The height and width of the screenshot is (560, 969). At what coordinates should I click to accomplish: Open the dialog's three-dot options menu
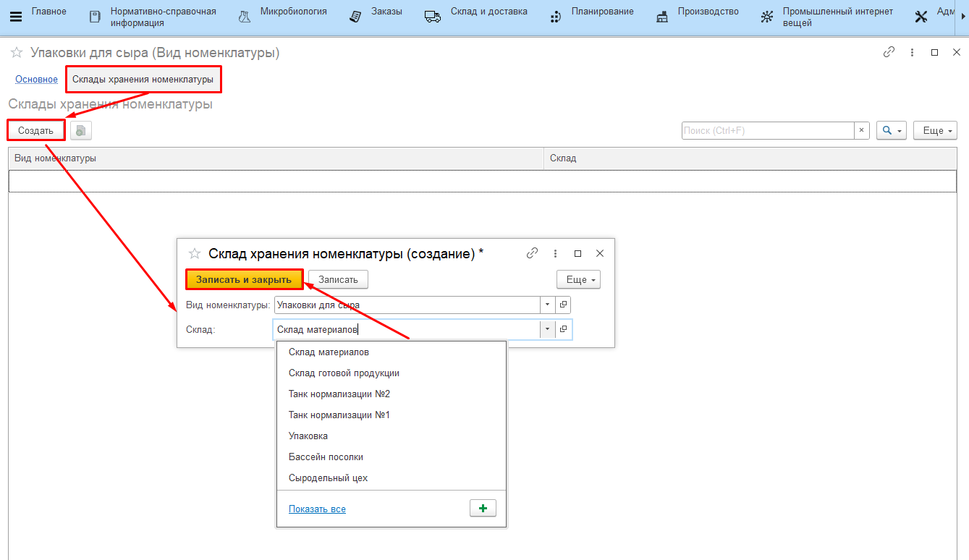pyautogui.click(x=555, y=253)
